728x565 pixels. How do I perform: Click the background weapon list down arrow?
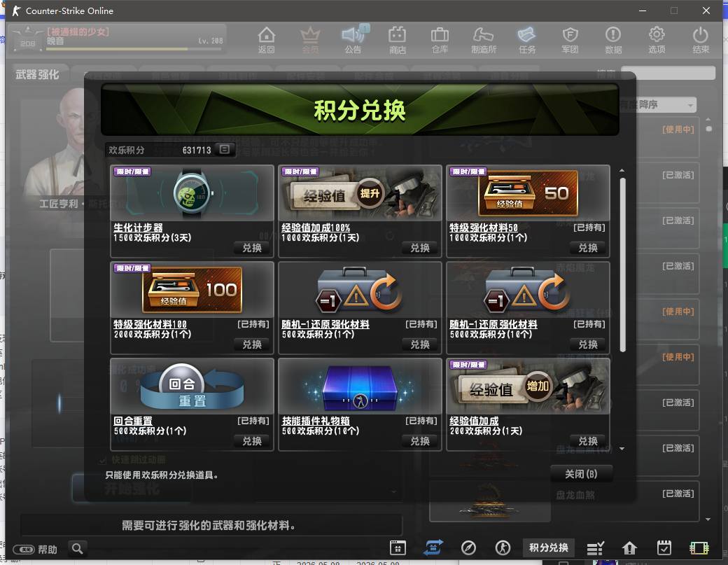pyautogui.click(x=708, y=519)
